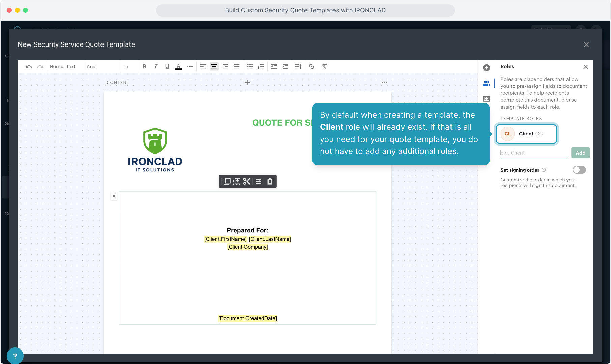The height and width of the screenshot is (364, 611).
Task: Click the round plus icon in the right sidebar
Action: coord(486,68)
